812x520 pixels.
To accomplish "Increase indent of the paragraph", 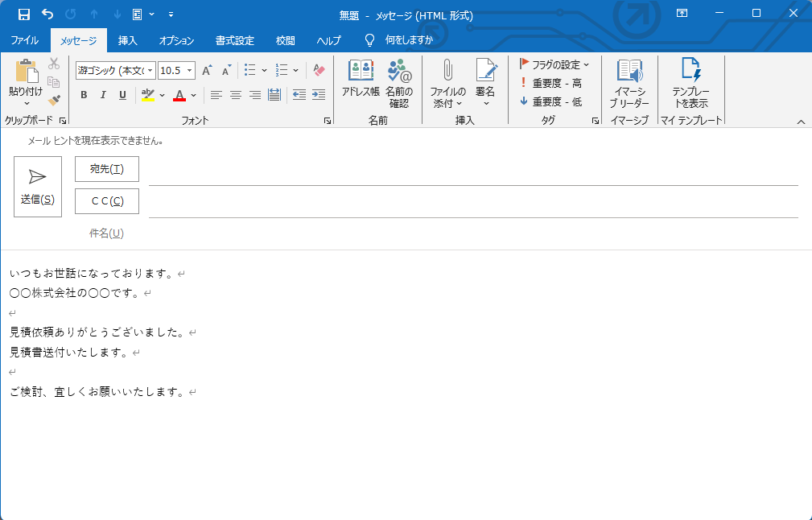I will (319, 95).
